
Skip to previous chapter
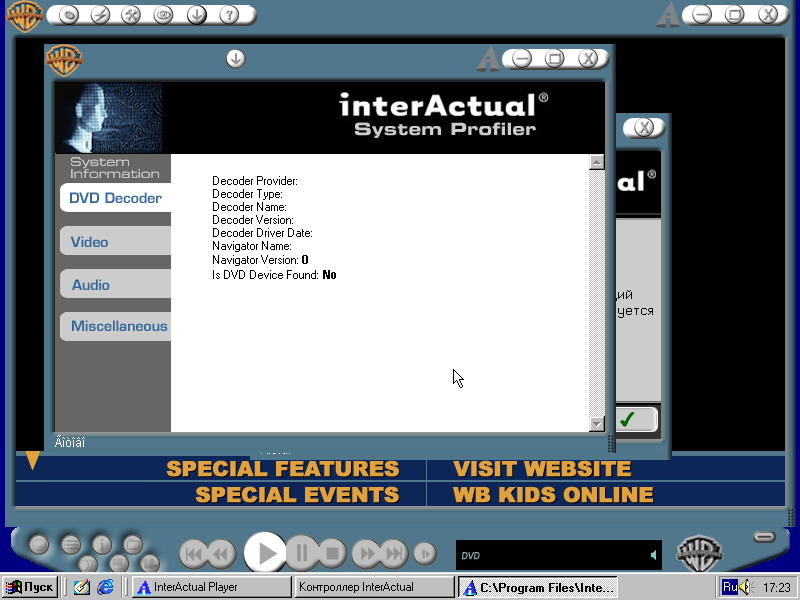coord(193,554)
